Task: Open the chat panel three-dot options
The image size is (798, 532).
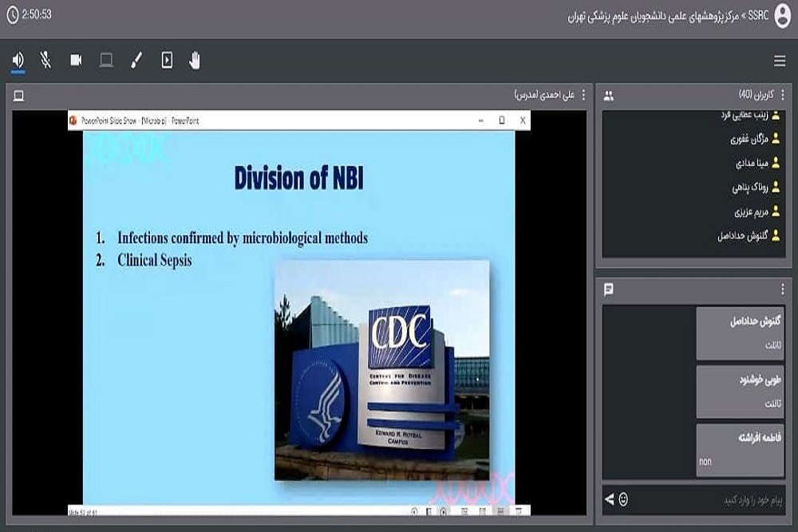Action: pyautogui.click(x=783, y=289)
